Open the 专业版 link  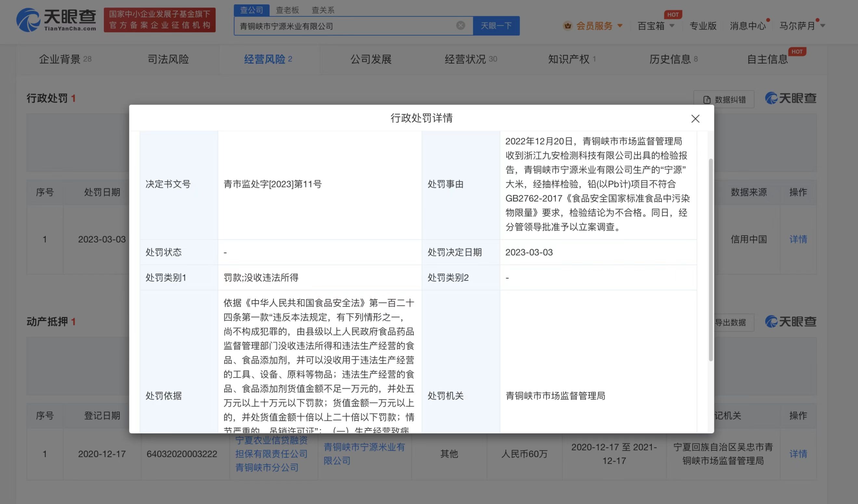tap(703, 26)
